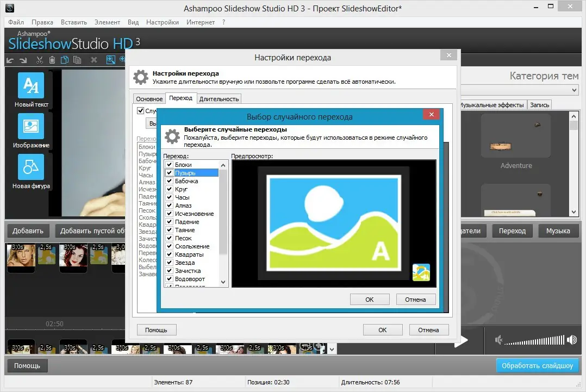Image resolution: width=586 pixels, height=392 pixels.
Task: Click up arrow of themes panel scrollbar
Action: pyautogui.click(x=574, y=116)
